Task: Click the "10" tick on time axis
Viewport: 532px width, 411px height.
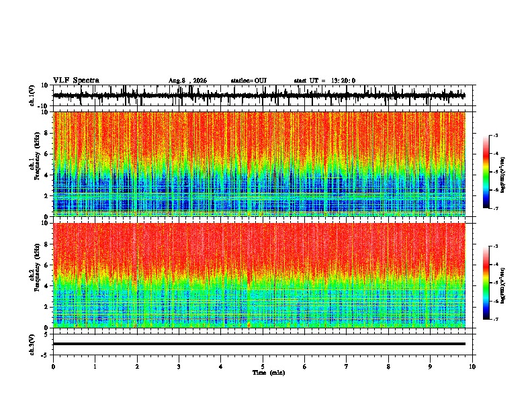Action: pyautogui.click(x=472, y=367)
